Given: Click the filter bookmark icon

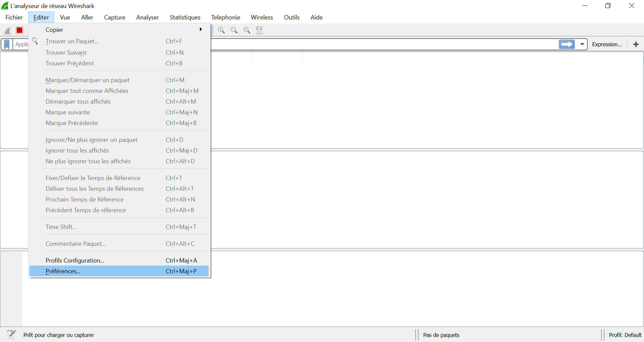Looking at the screenshot, I should pos(7,44).
